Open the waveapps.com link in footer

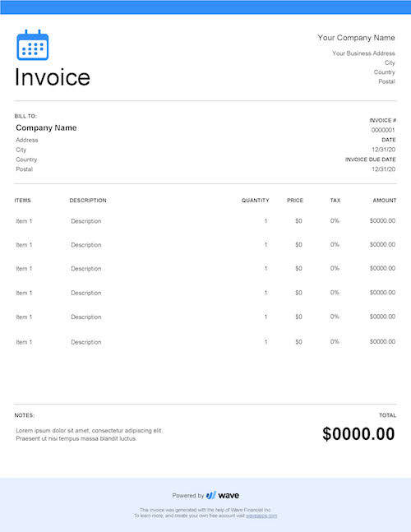[x=261, y=516]
